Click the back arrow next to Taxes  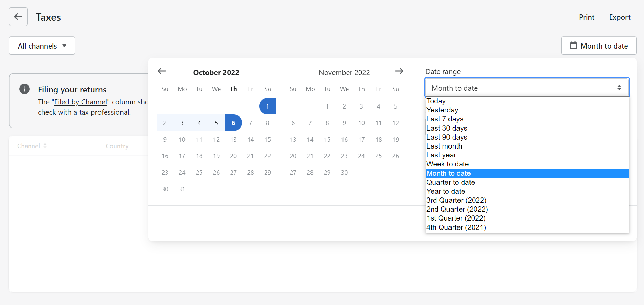tap(18, 17)
